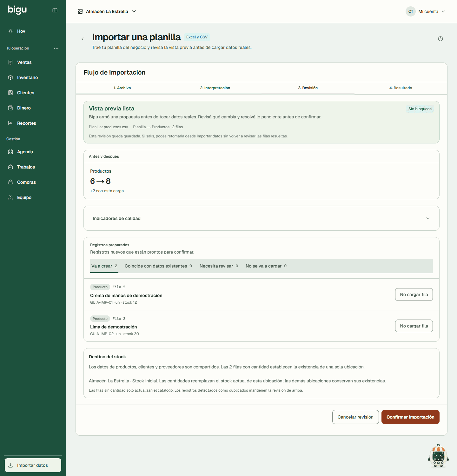
Task: Click the Planilla: productos.csv label
Action: click(109, 127)
